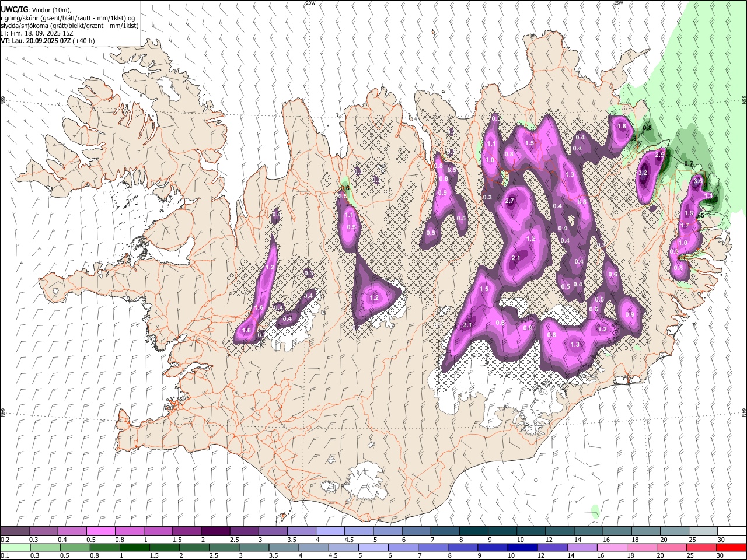Click lower legend green swatch at 0.5
Screen dimensions: 747x560
pyautogui.click(x=75, y=547)
